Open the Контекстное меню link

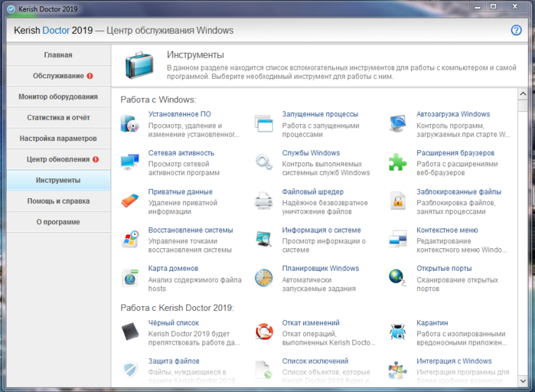[x=447, y=230]
